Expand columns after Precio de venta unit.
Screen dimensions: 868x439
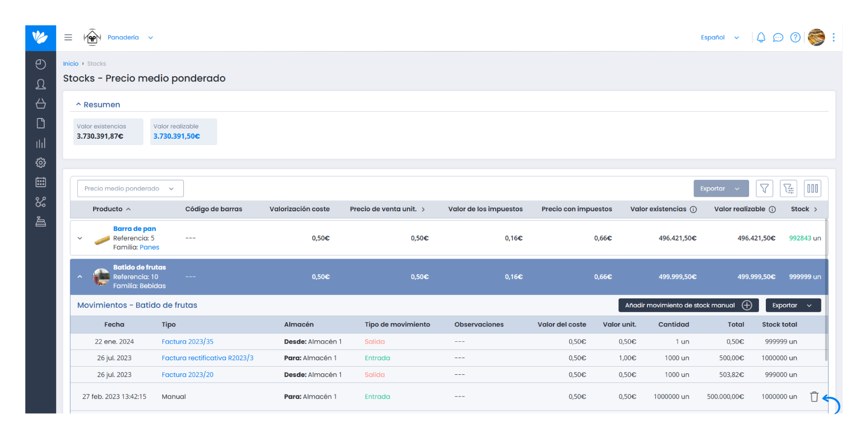tap(423, 209)
